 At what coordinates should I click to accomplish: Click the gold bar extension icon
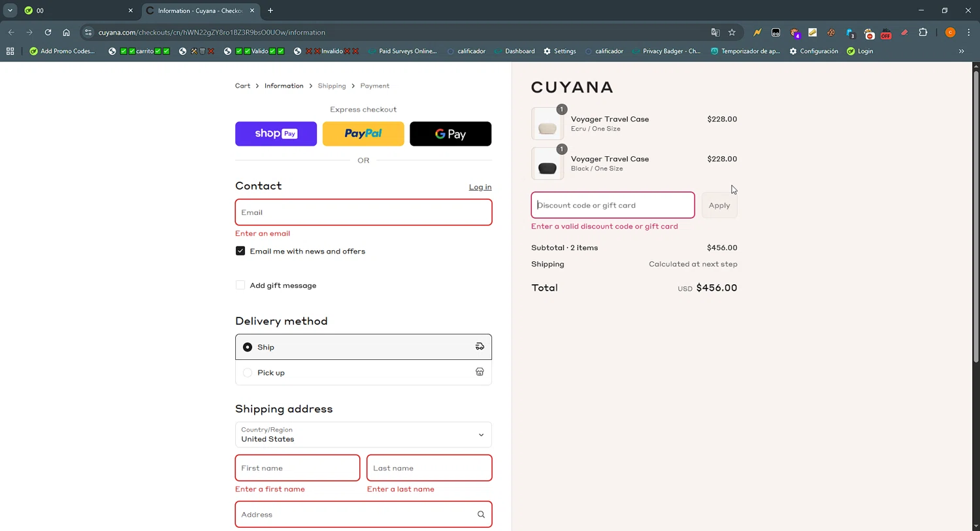(813, 32)
